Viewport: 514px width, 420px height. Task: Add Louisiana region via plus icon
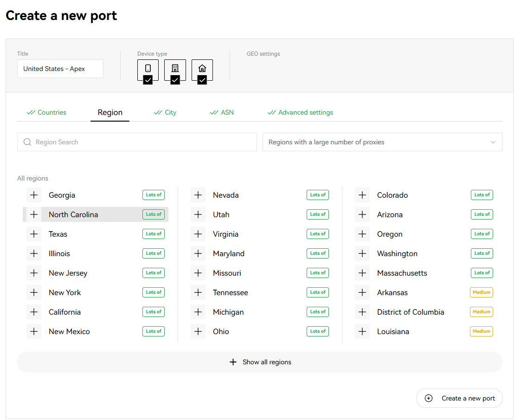tap(362, 331)
